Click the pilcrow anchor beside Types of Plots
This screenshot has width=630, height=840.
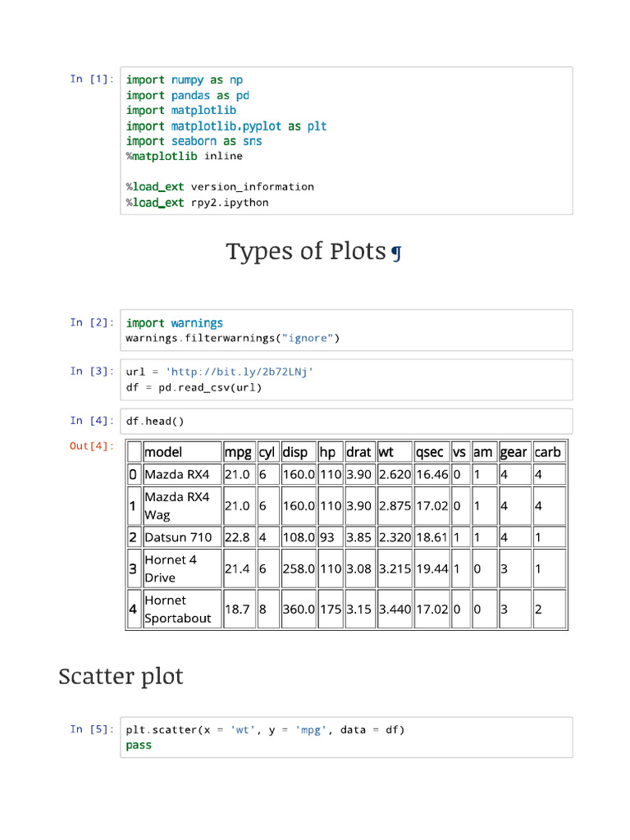(x=396, y=253)
